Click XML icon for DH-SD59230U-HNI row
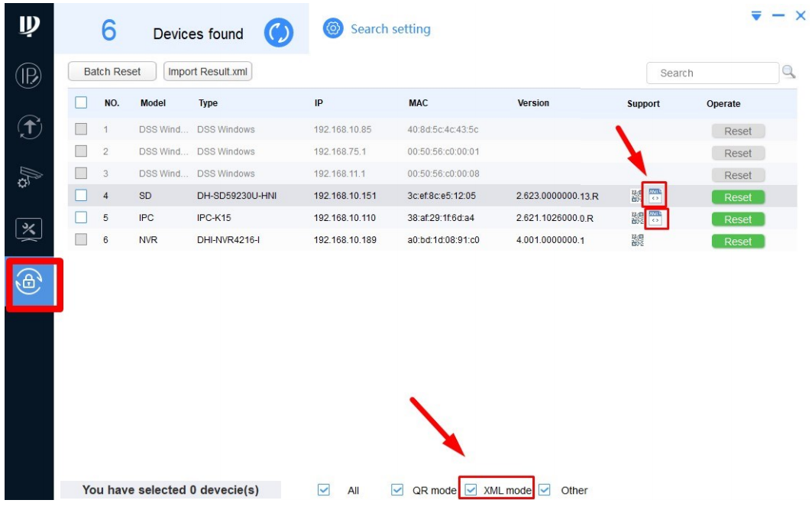This screenshot has height=513, width=812. pyautogui.click(x=655, y=195)
